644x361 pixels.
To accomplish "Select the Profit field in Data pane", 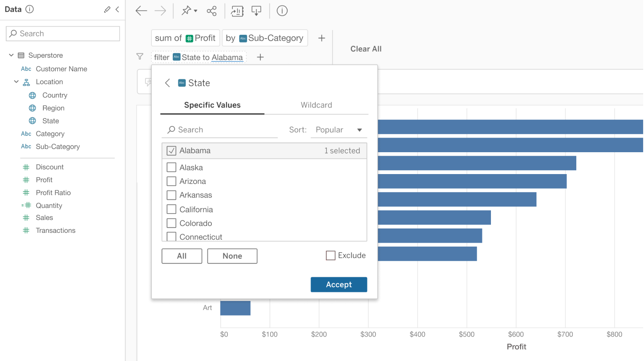I will [44, 180].
